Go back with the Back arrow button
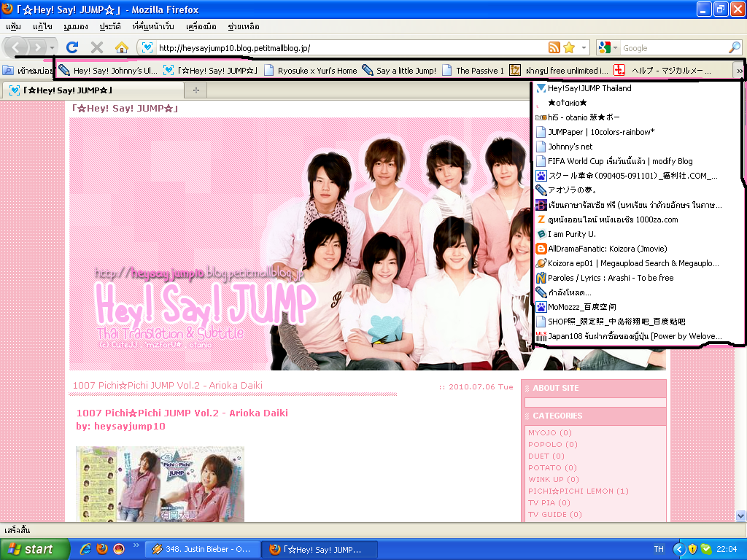 pyautogui.click(x=16, y=47)
